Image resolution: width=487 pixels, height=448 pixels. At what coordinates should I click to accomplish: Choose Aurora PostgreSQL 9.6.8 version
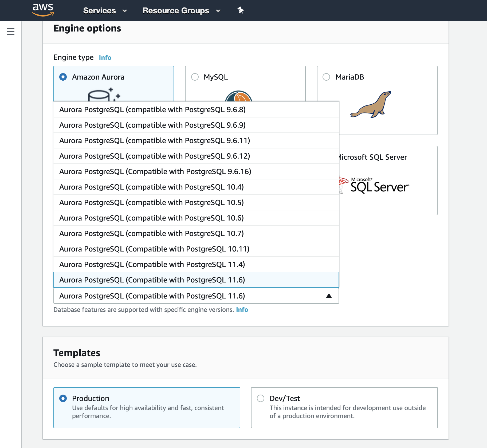pos(196,109)
